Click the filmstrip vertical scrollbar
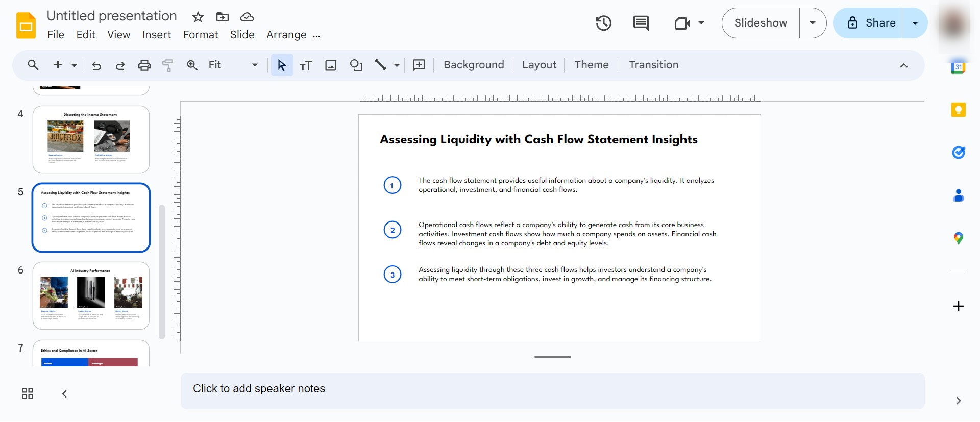The width and height of the screenshot is (980, 422). [x=162, y=272]
